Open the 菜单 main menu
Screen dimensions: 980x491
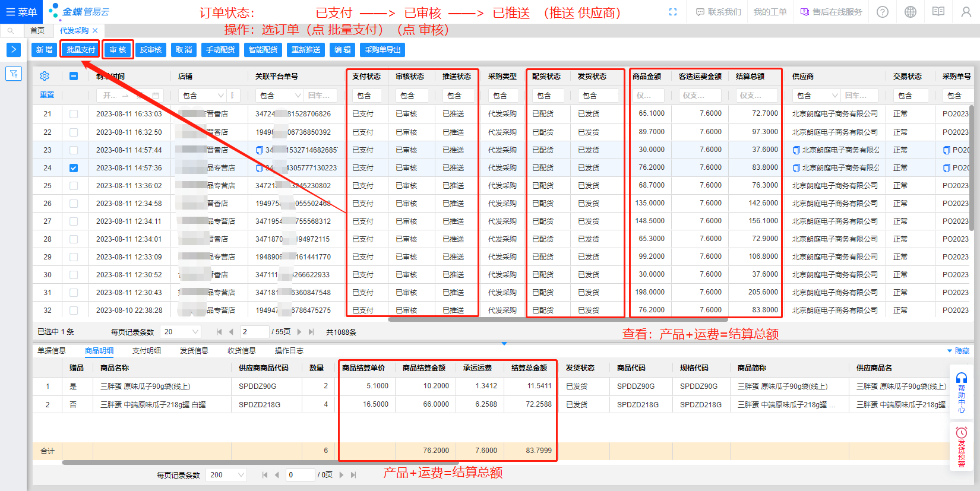21,12
